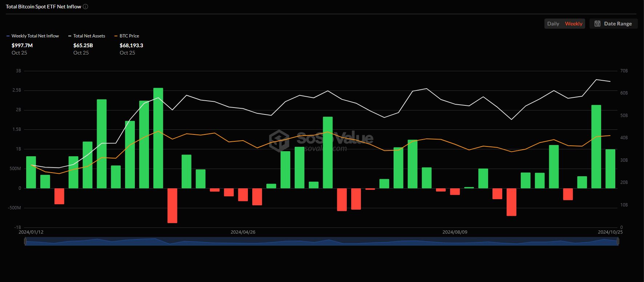Open the info tooltip icon beside chart title
Screen dimensions: 644x282
pos(85,7)
